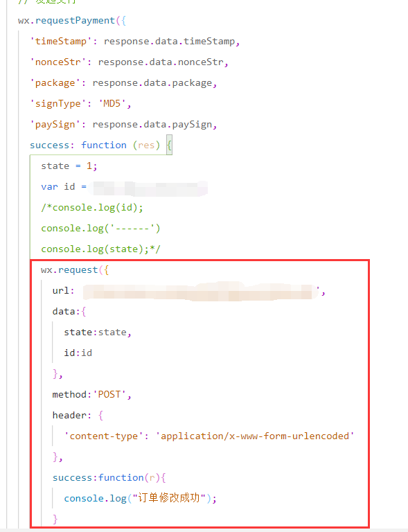Screen dimensions: 408x532
Task: Click the header: { line
Action: 78,416
